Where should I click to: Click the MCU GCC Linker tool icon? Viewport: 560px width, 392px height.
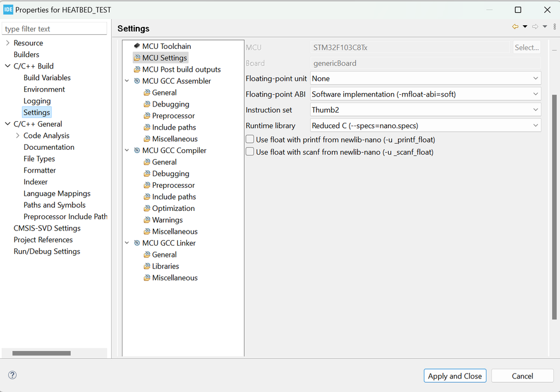[137, 243]
